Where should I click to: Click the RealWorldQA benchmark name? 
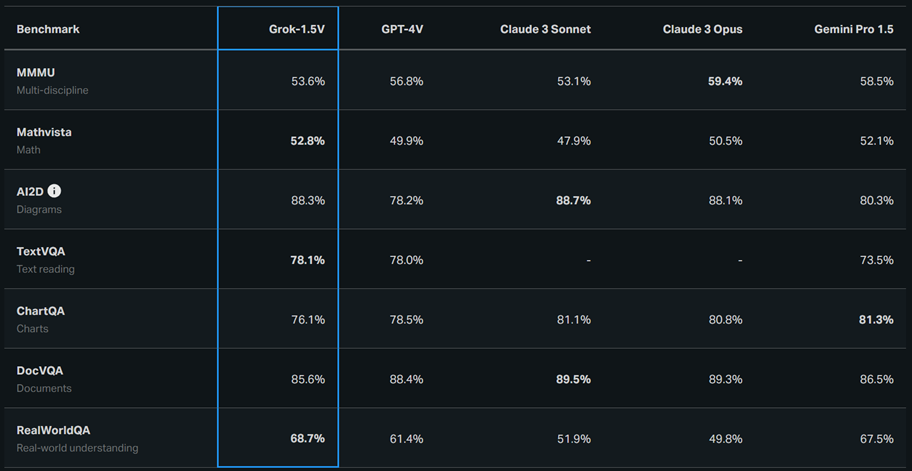pos(53,430)
